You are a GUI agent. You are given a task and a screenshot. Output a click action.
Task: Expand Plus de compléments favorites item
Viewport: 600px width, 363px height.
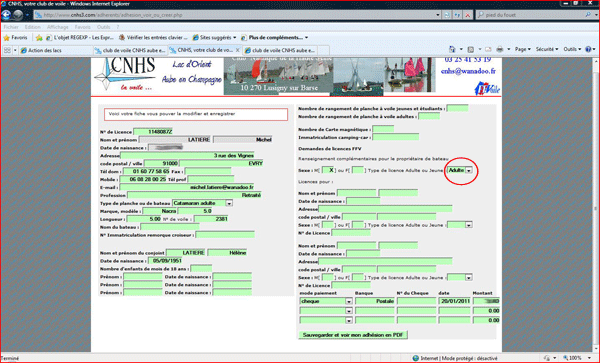(274, 37)
